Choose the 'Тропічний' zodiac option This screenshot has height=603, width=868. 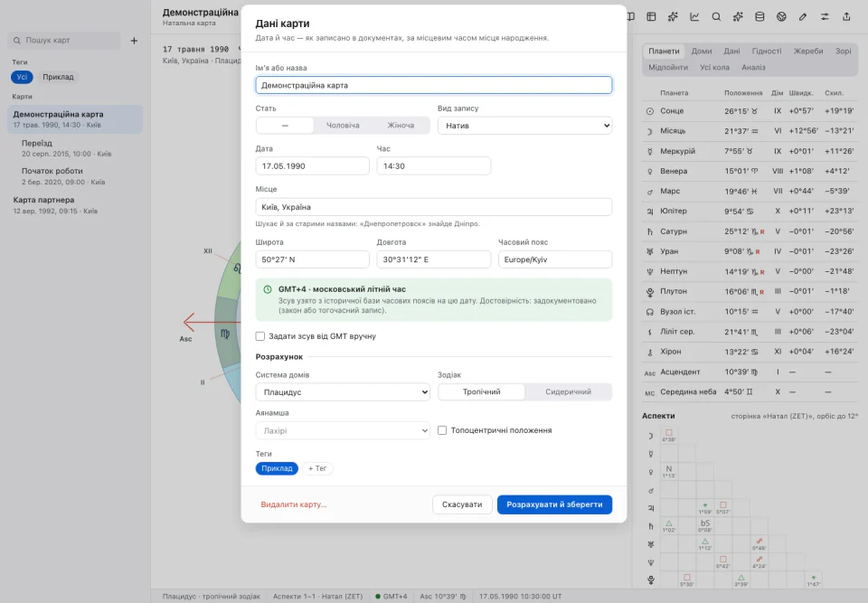(x=482, y=391)
